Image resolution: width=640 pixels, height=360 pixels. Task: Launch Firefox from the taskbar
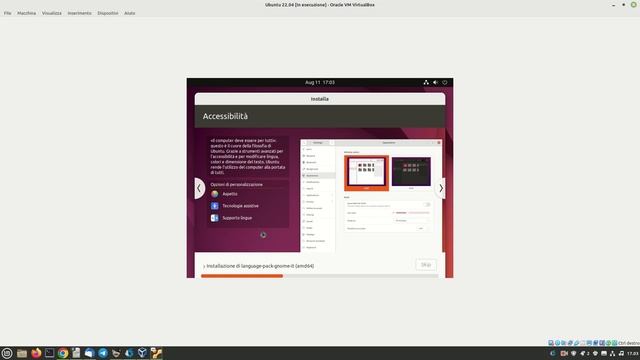pyautogui.click(x=36, y=353)
